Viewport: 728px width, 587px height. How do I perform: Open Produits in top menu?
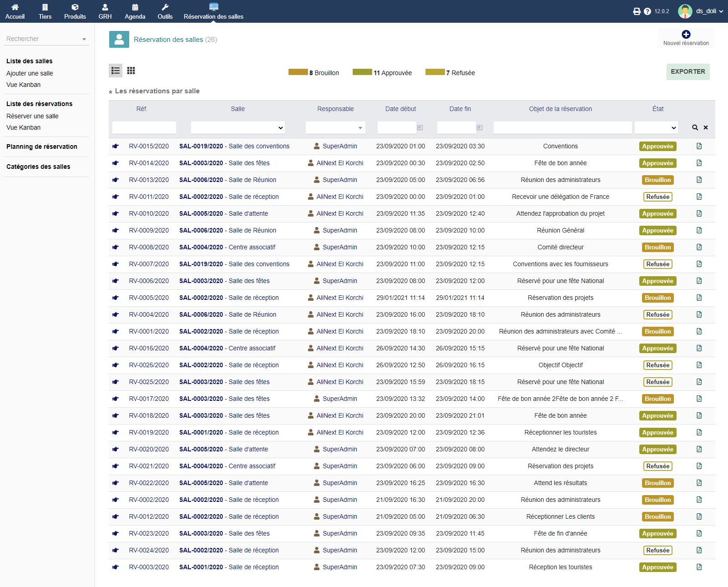tap(75, 11)
